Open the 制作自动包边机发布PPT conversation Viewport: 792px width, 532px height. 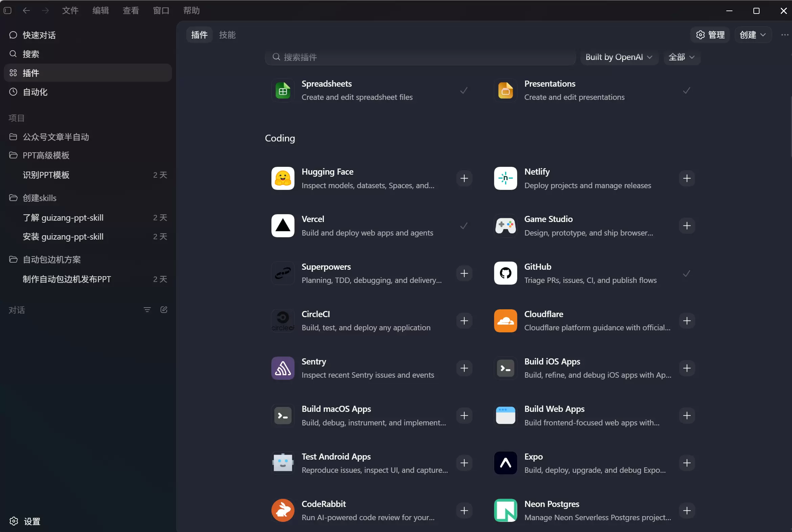tap(88, 280)
